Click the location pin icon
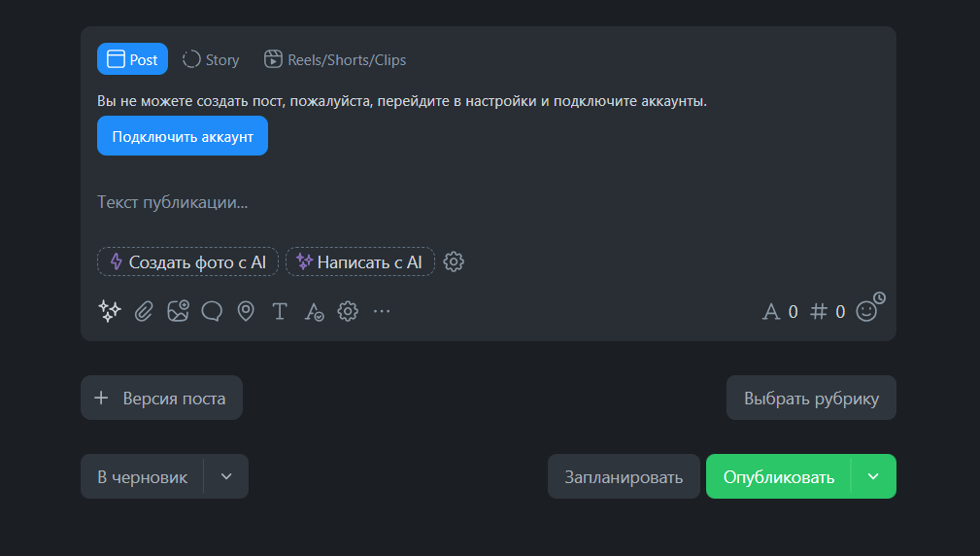The image size is (980, 556). click(x=246, y=311)
